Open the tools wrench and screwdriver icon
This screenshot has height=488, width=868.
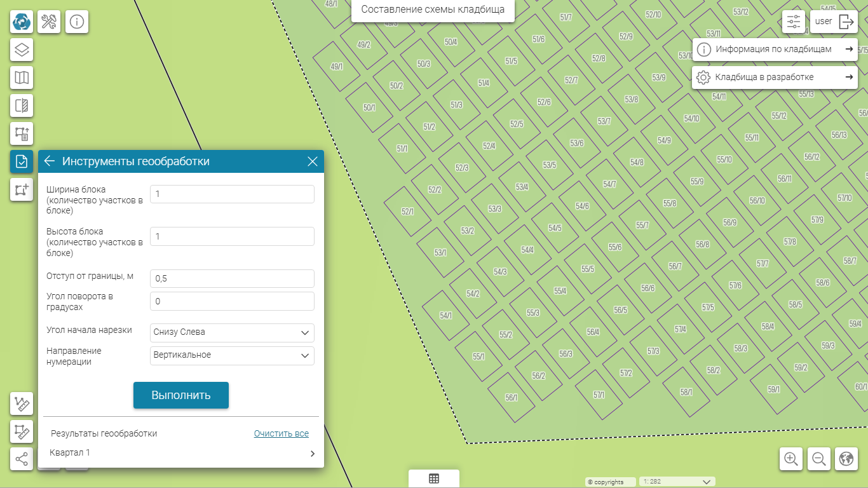49,22
